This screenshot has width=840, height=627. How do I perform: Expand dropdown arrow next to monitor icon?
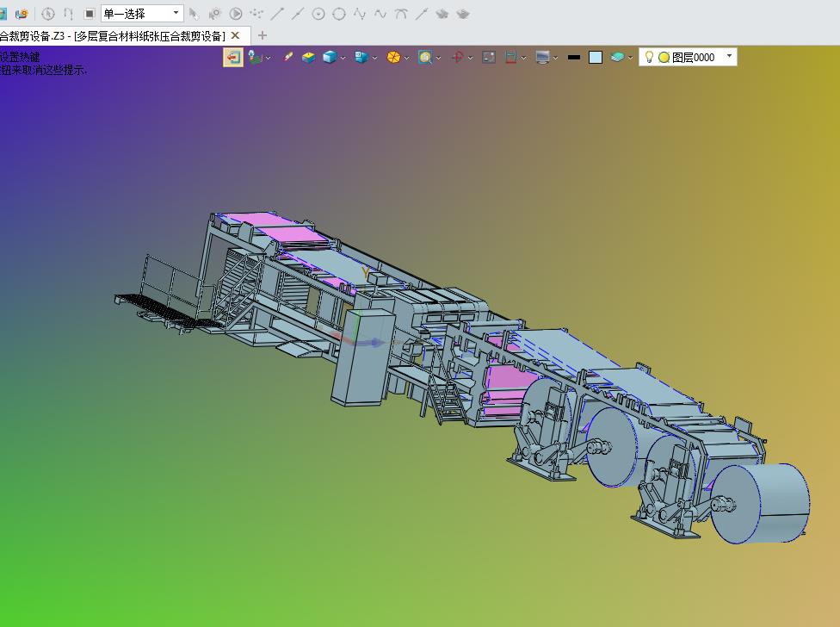point(555,58)
